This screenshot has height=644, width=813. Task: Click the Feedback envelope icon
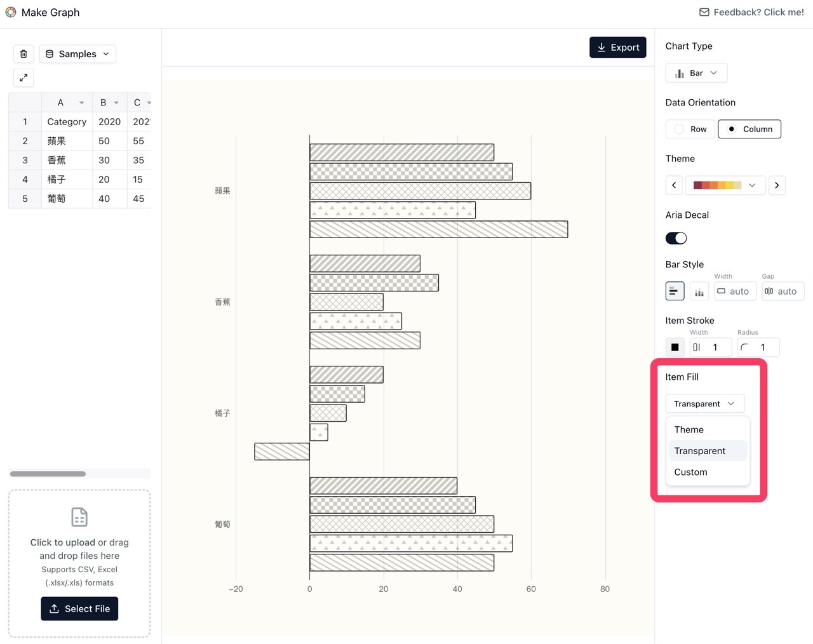(704, 12)
